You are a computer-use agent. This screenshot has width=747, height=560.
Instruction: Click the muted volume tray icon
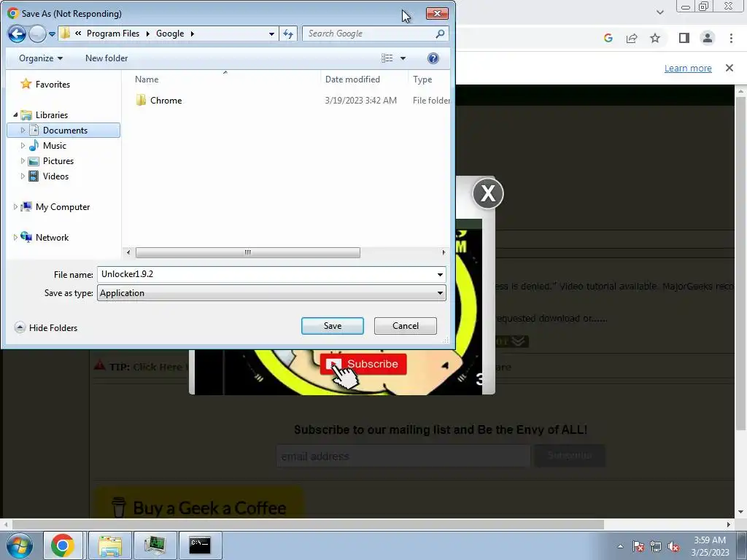pos(673,546)
